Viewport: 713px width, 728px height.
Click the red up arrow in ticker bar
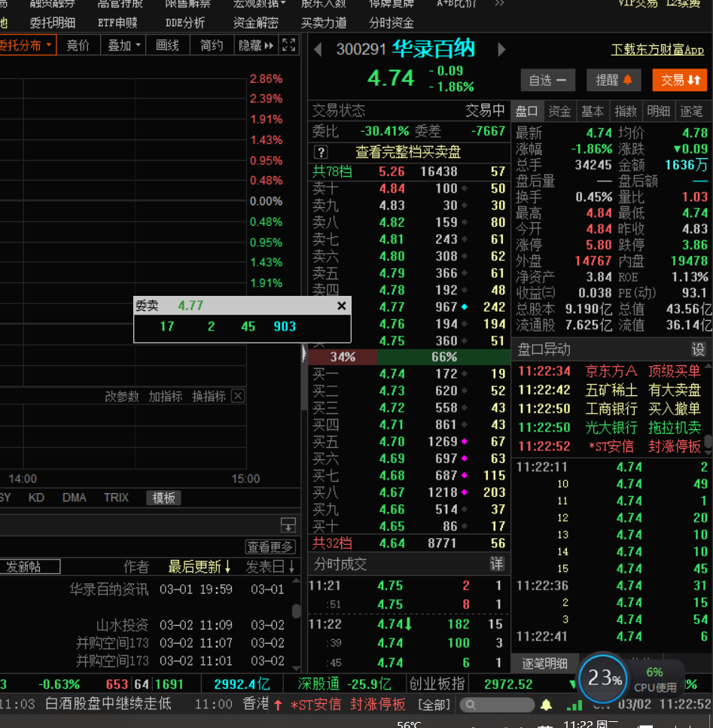click(x=278, y=705)
